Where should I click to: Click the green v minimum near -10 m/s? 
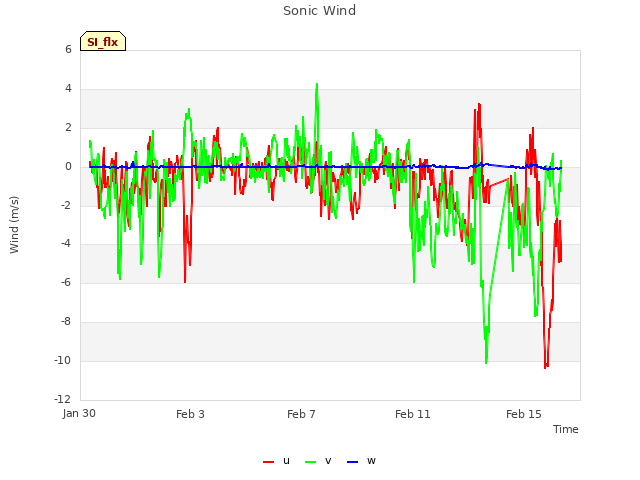click(486, 362)
